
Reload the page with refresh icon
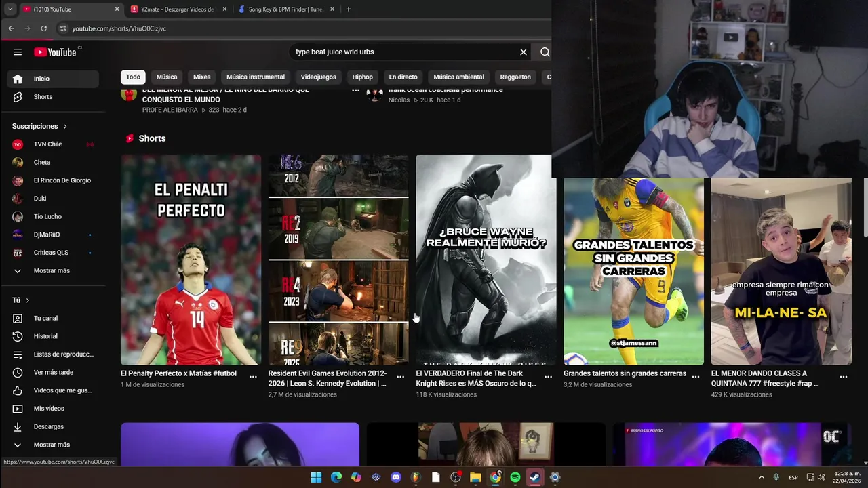coord(43,28)
